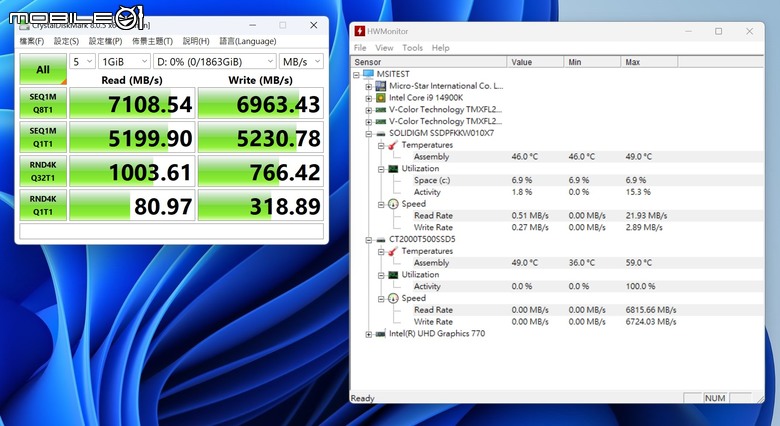Click SOLIDIGM Temperatures thermometer icon
The image size is (780, 426).
click(x=393, y=145)
